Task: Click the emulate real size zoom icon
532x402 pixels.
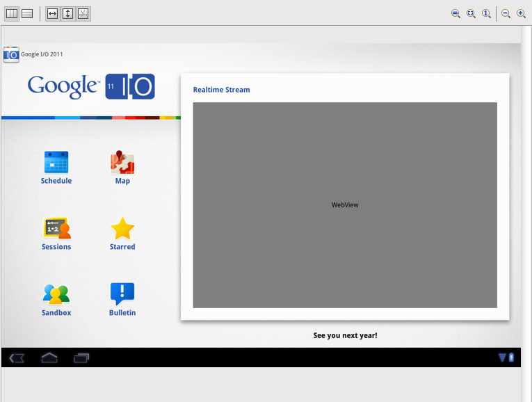Action: (456, 13)
